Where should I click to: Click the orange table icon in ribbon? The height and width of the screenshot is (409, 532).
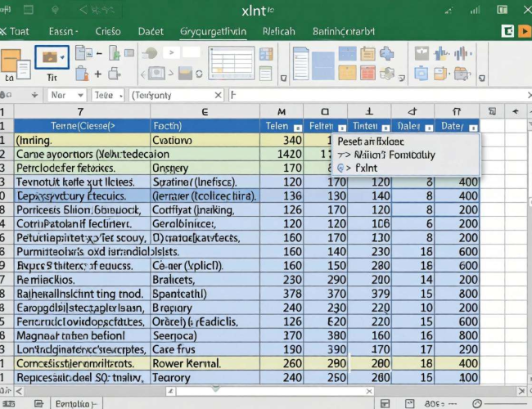(x=347, y=73)
